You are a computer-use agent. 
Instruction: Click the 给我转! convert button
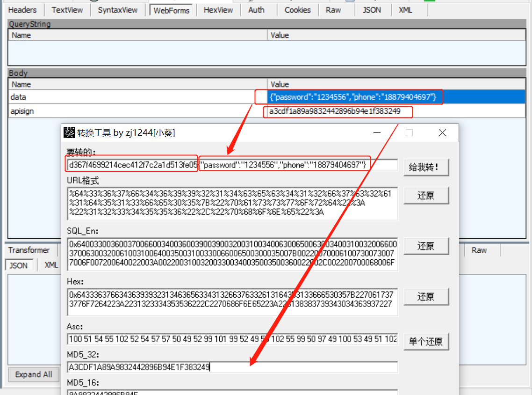click(426, 168)
